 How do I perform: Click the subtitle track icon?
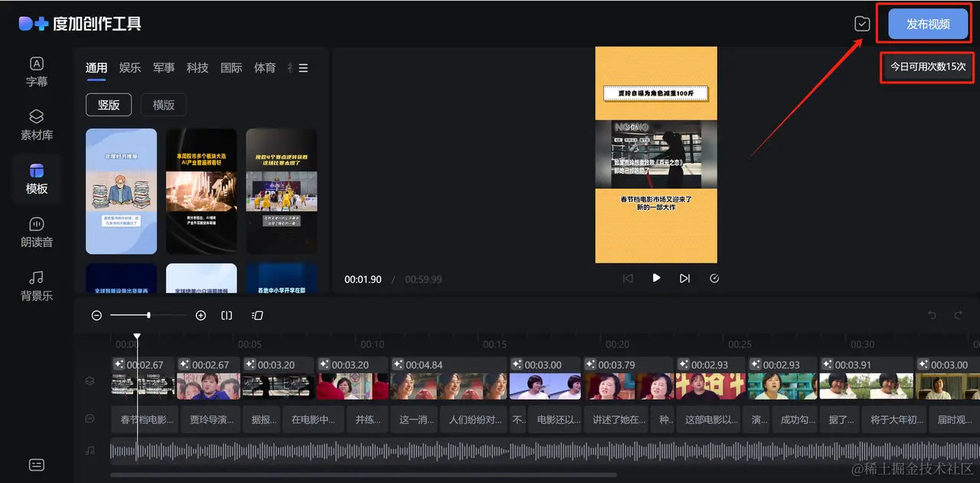pos(90,419)
